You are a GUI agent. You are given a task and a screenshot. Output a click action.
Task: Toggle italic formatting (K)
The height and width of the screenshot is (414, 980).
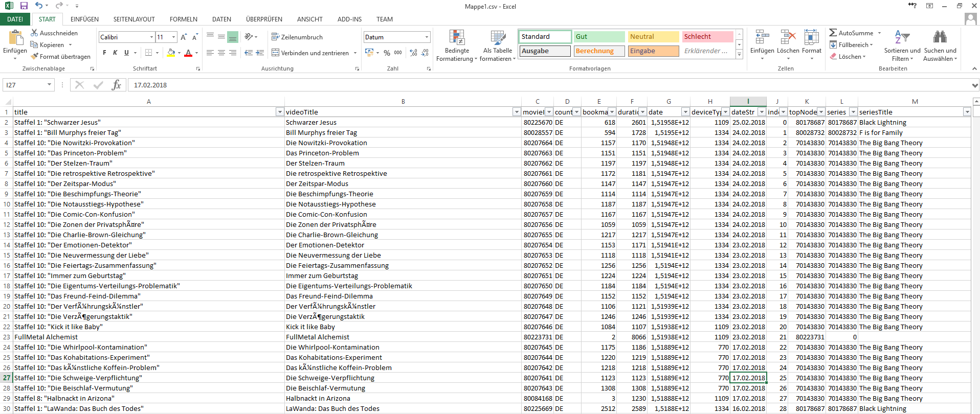115,53
